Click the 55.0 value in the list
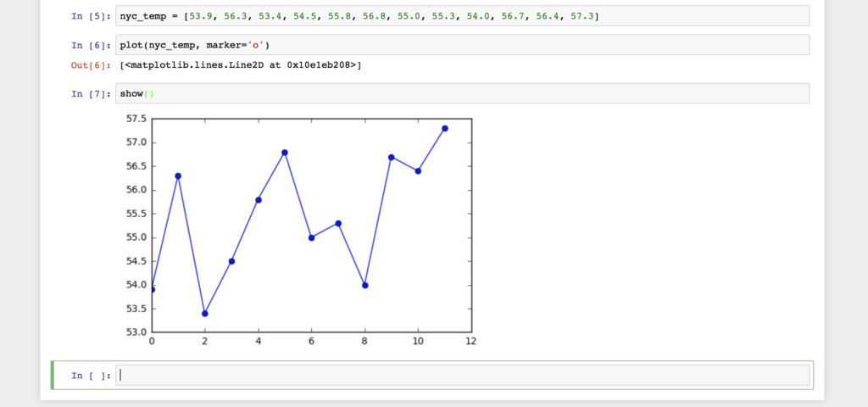This screenshot has width=868, height=407. [x=409, y=16]
